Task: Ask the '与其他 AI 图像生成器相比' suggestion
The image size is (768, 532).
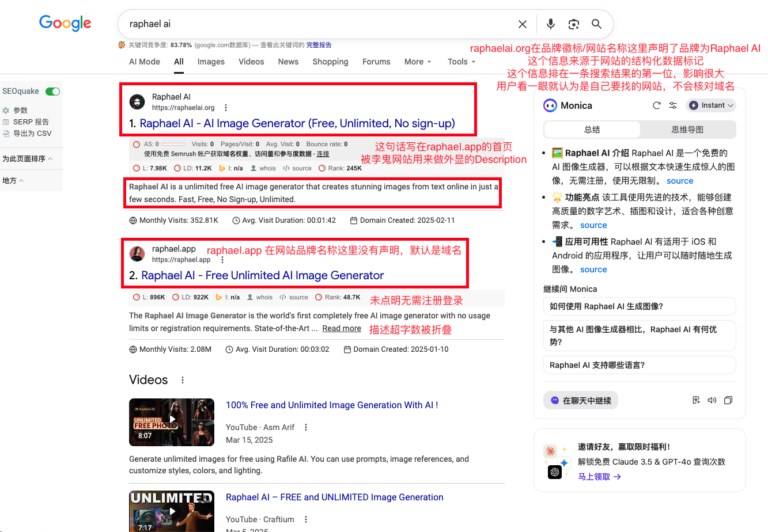Action: (x=640, y=336)
